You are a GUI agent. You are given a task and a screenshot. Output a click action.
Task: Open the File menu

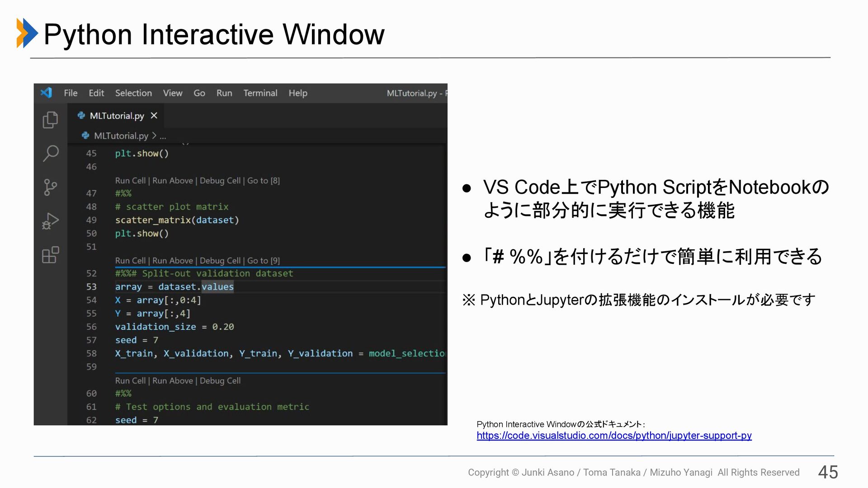click(x=71, y=93)
